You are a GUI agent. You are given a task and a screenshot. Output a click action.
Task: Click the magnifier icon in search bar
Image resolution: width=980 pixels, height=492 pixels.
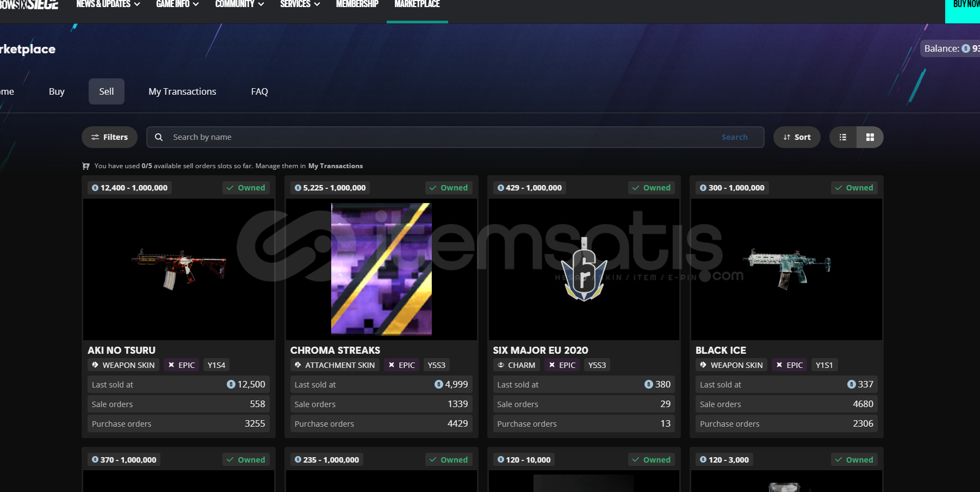pyautogui.click(x=159, y=137)
